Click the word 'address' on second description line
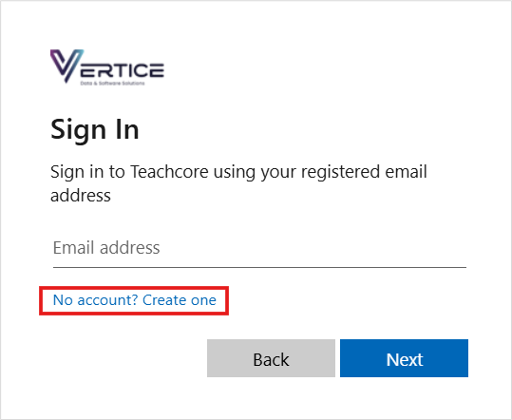 pos(81,196)
